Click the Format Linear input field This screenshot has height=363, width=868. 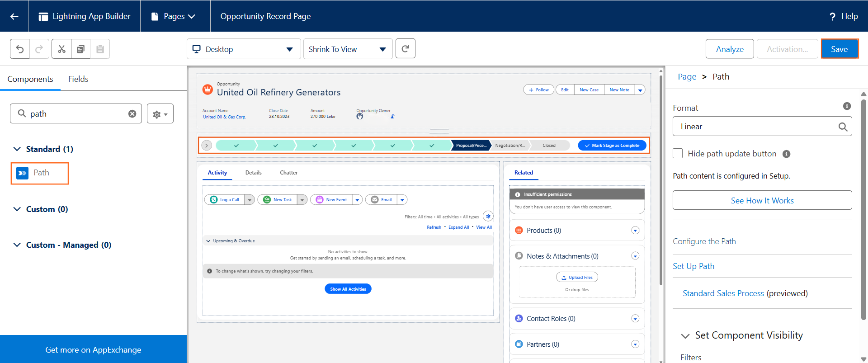coord(762,127)
